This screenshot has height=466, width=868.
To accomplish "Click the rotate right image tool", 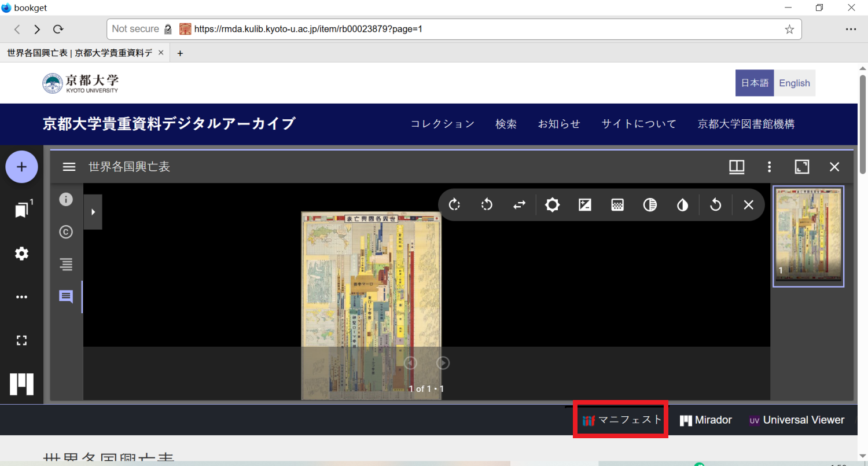I will click(454, 205).
